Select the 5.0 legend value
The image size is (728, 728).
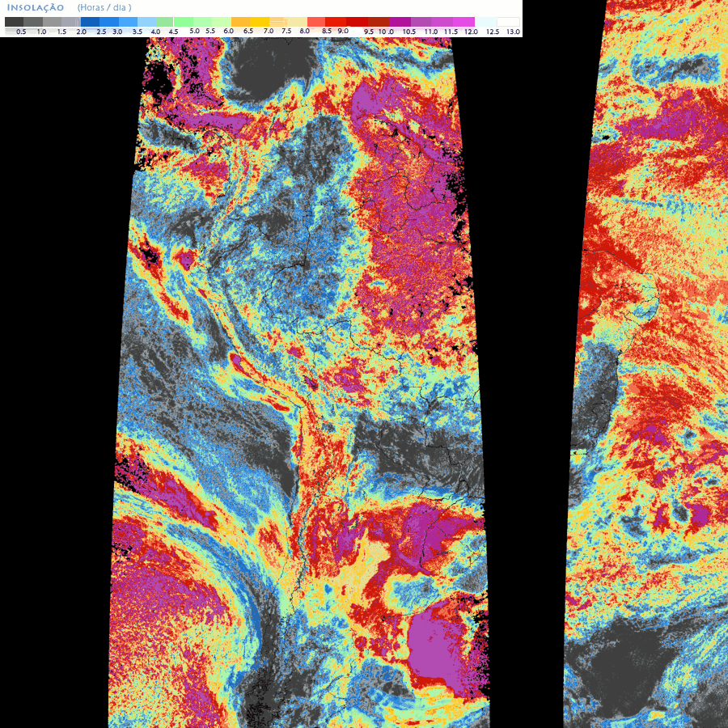pos(194,31)
